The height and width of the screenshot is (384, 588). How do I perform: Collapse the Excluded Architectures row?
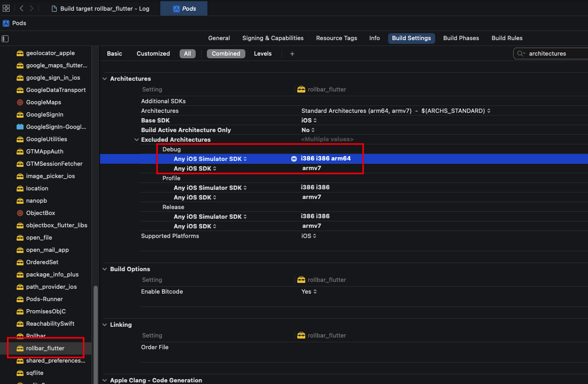coord(136,140)
